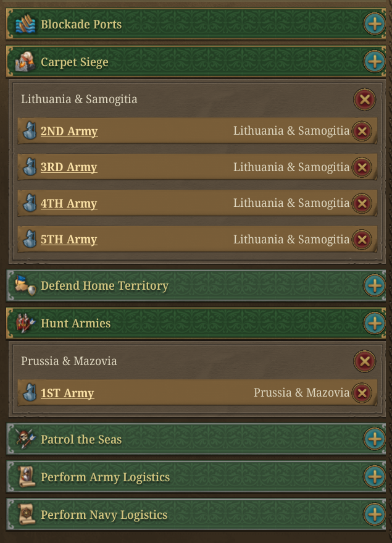The image size is (392, 543).
Task: Add an assignment to Perform Navy Logistics
Action: (374, 515)
